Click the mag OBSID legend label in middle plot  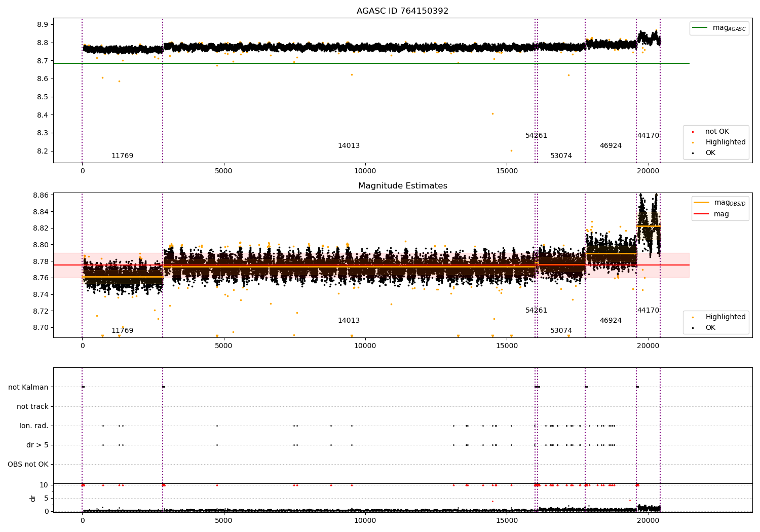click(x=730, y=203)
